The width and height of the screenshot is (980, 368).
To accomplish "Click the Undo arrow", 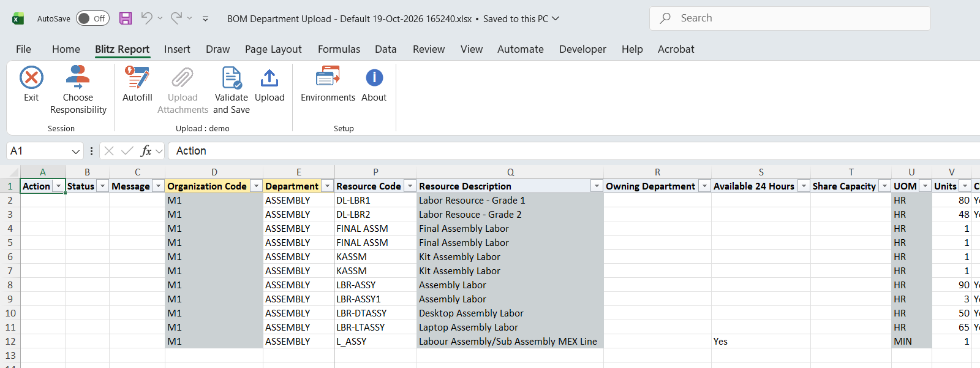I will point(146,18).
